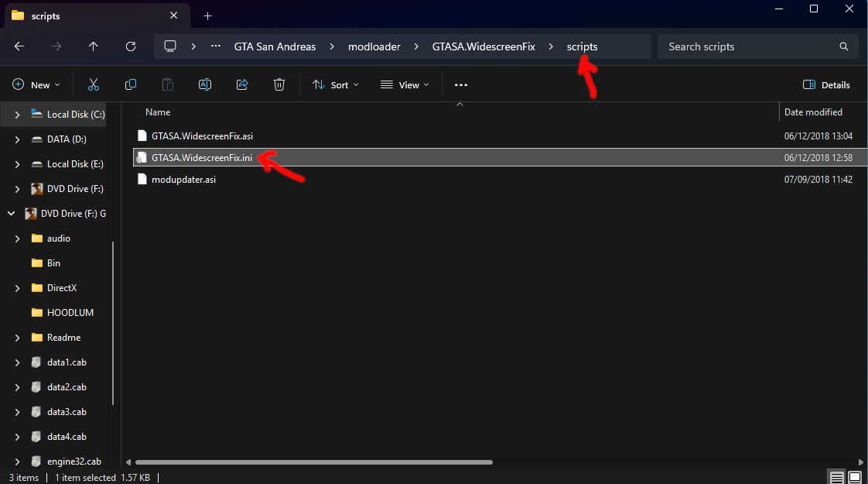Viewport: 868px width, 484px height.
Task: Expand DATA (D:) in navigation tree
Action: click(x=17, y=139)
